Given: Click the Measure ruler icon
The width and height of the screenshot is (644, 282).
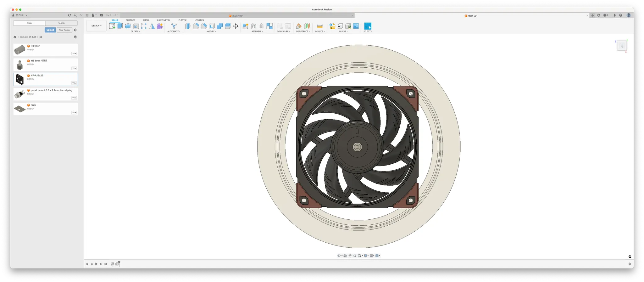Looking at the screenshot, I should click(x=320, y=26).
